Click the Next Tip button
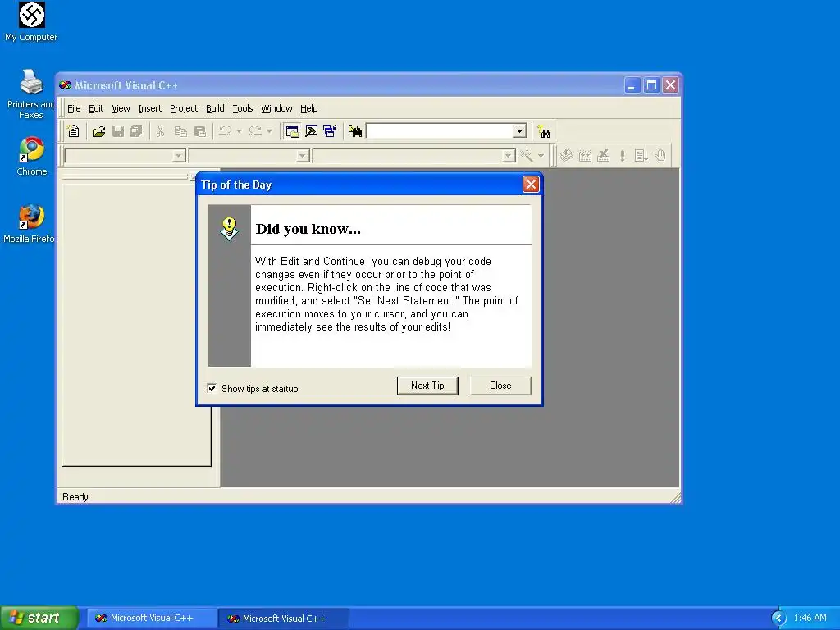Screen dimensions: 840x630 tap(427, 386)
